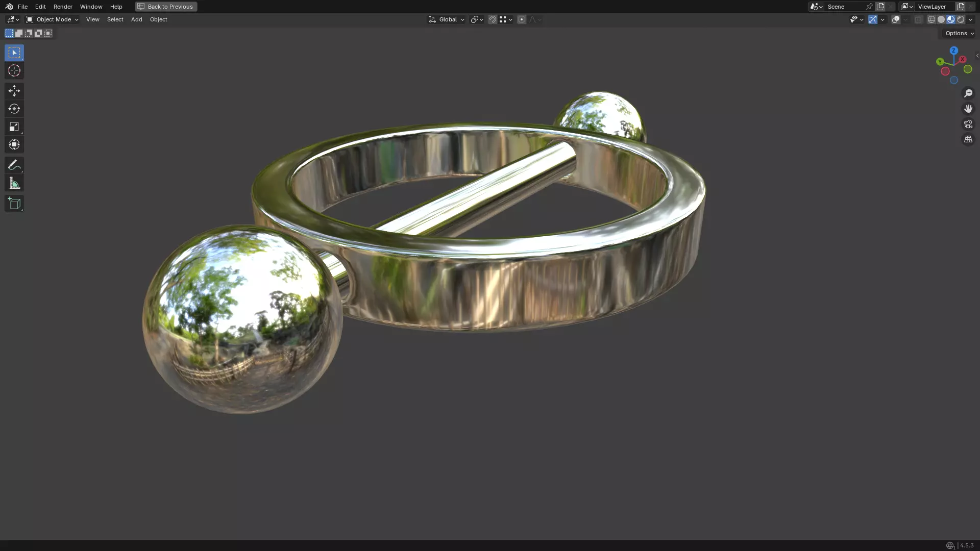980x551 pixels.
Task: Open the scene browse dropdown
Action: click(x=816, y=7)
